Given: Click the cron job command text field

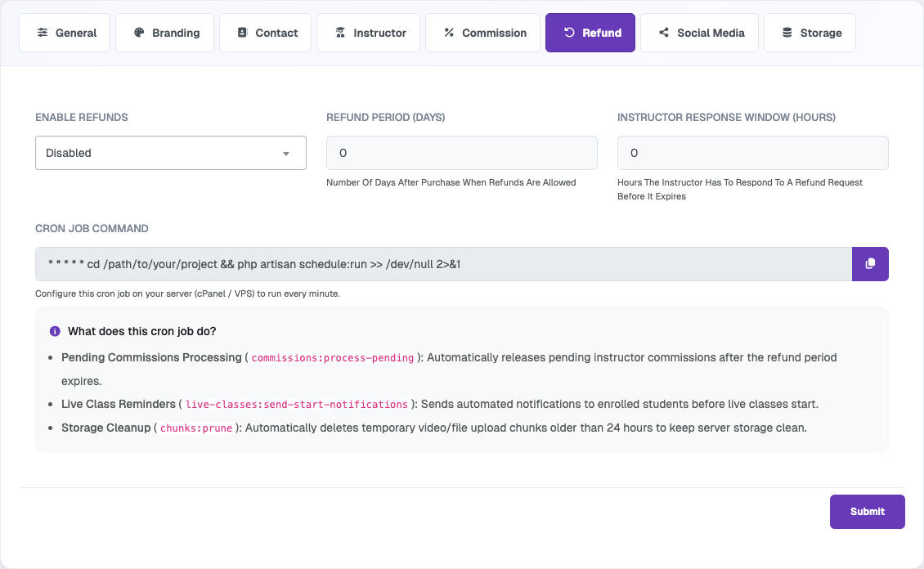Looking at the screenshot, I should (x=444, y=264).
